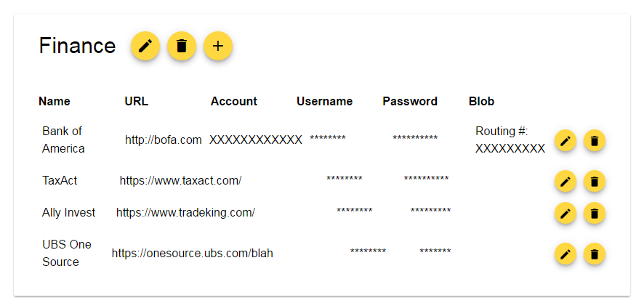Image resolution: width=644 pixels, height=303 pixels.
Task: Open the tradeking.com URL link
Action: (185, 213)
